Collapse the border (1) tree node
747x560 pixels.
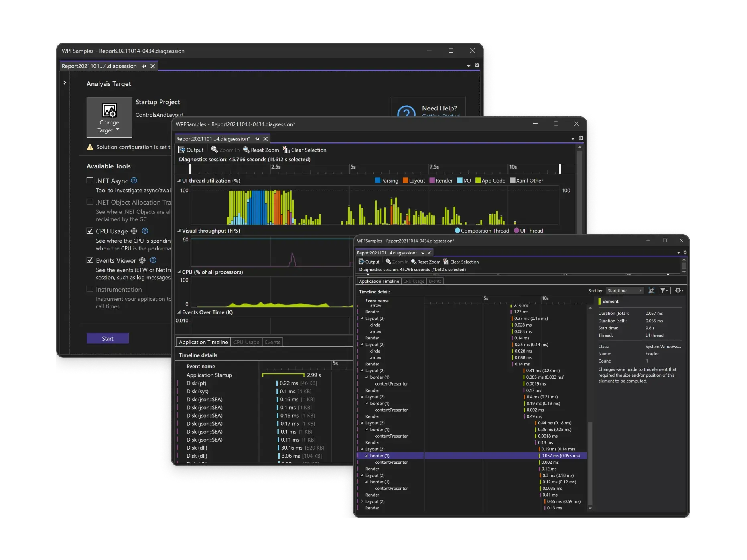367,456
